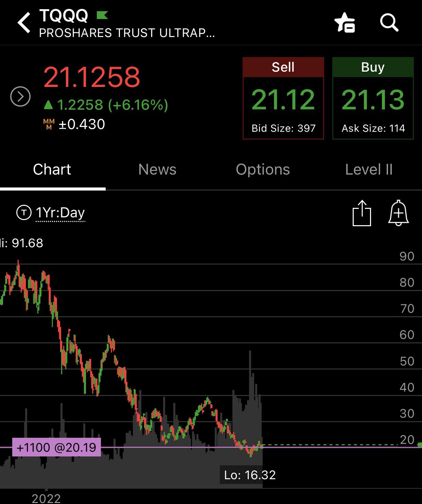Viewport: 422px width, 504px height.
Task: Tap the circled T chart style icon
Action: [x=24, y=213]
